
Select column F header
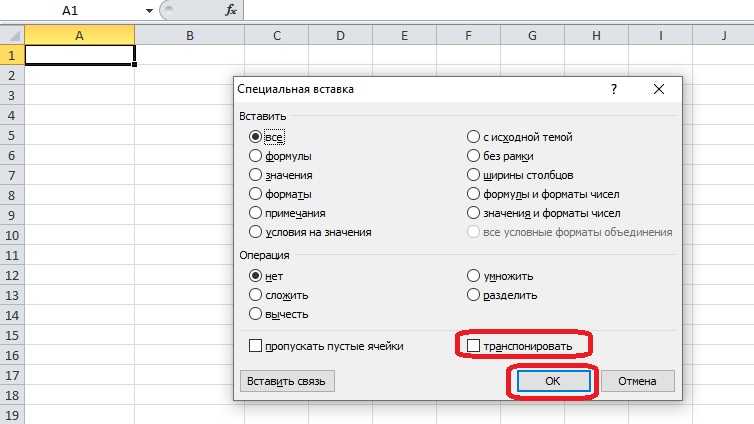[x=468, y=36]
